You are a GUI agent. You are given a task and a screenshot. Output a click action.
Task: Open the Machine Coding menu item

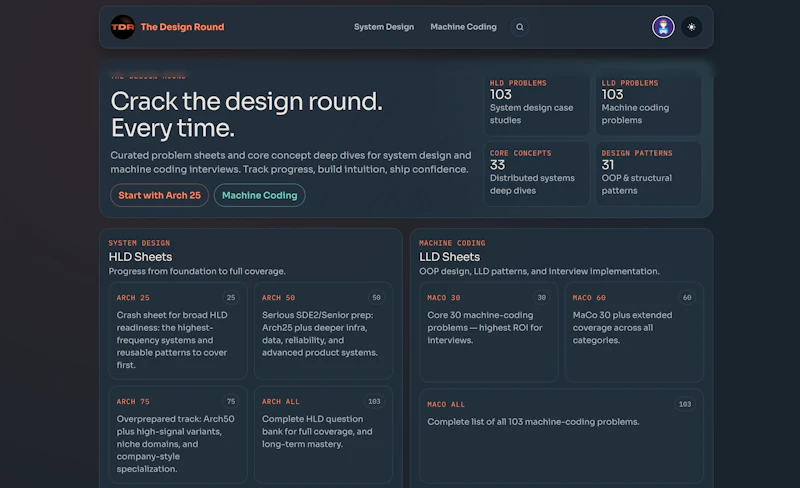463,27
